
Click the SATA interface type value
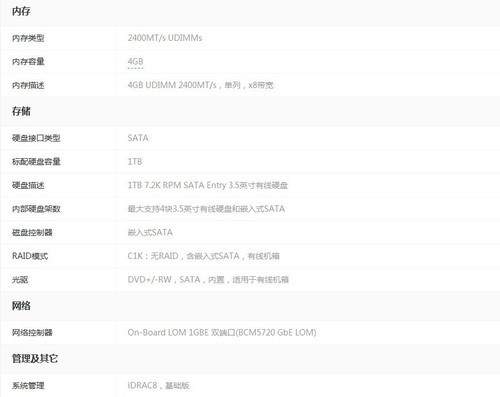click(138, 138)
